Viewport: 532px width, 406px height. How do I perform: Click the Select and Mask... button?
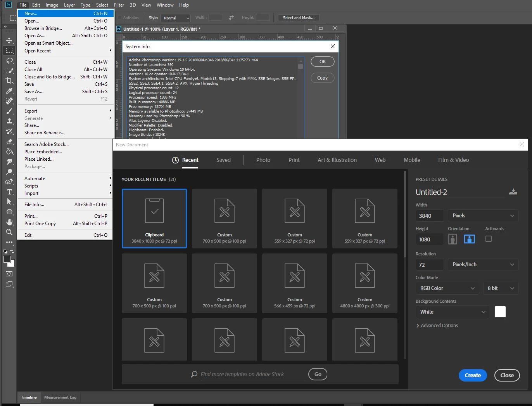299,17
